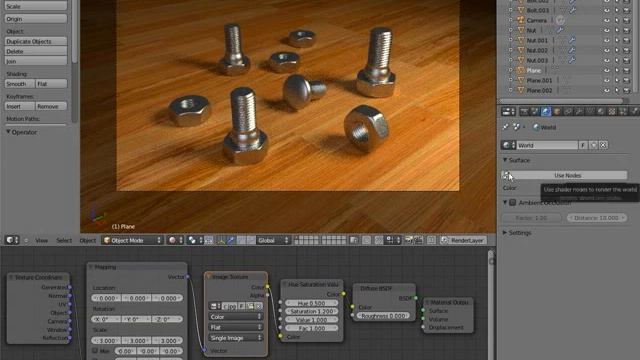
Task: Open the Scene properties tab icon
Action: pyautogui.click(x=535, y=111)
